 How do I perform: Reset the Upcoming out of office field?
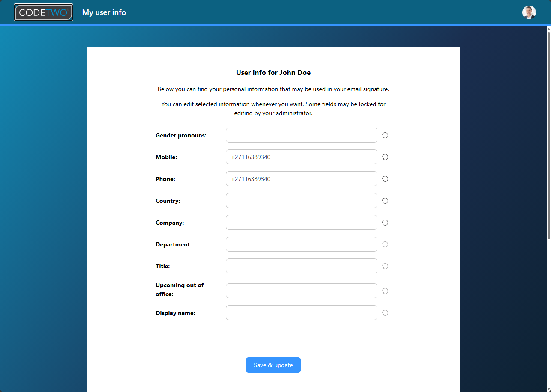(385, 291)
